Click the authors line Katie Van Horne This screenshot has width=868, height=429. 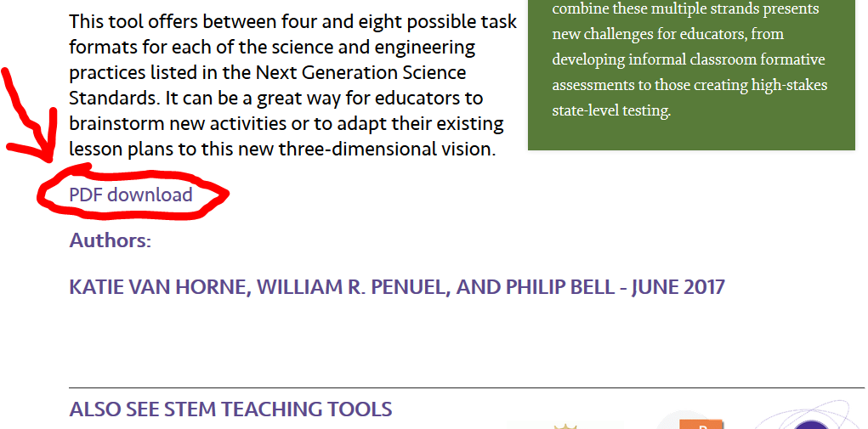(x=397, y=287)
